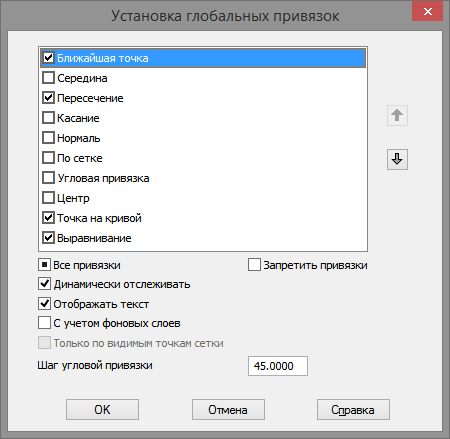The height and width of the screenshot is (439, 450).
Task: Select the Угловая привязка list row text
Action: 103,178
